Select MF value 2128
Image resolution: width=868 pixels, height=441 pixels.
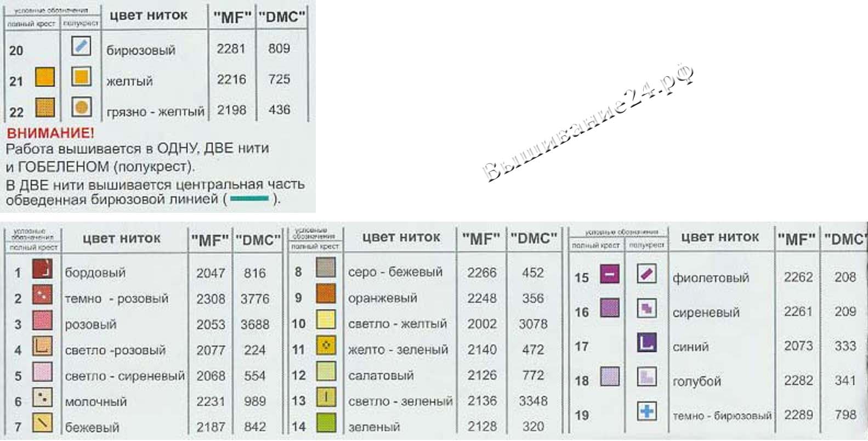[482, 426]
